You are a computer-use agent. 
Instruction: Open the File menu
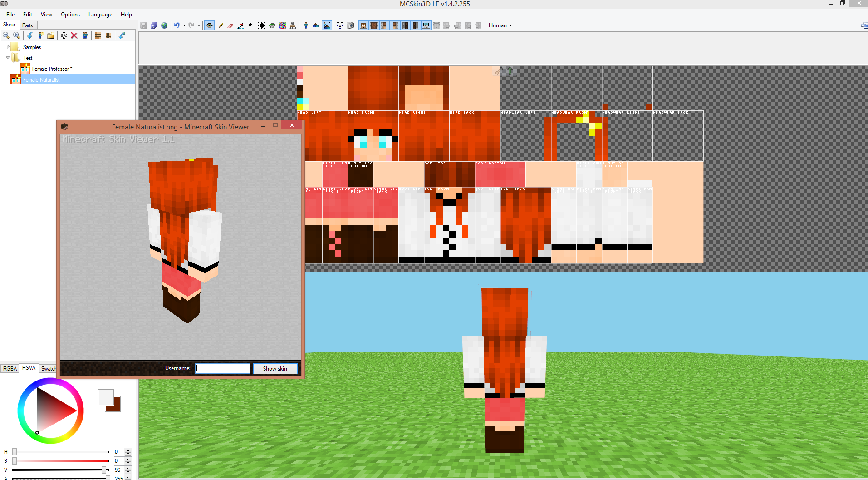pyautogui.click(x=10, y=15)
